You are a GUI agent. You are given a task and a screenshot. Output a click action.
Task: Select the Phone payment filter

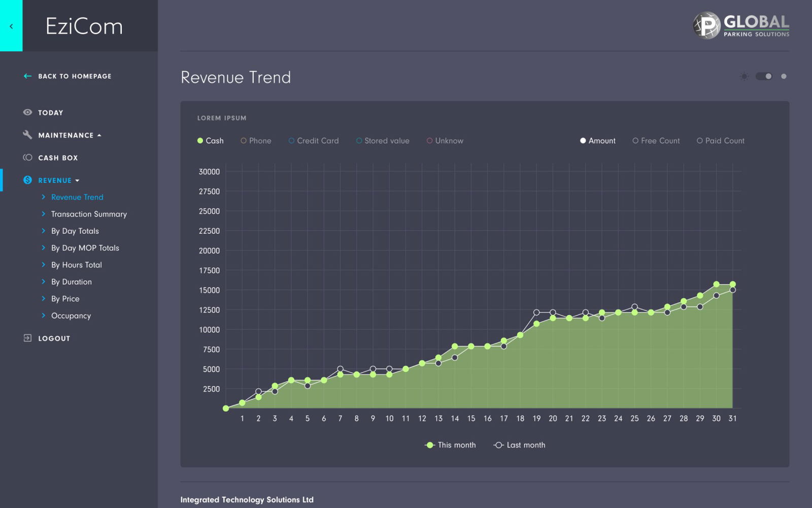pyautogui.click(x=256, y=141)
